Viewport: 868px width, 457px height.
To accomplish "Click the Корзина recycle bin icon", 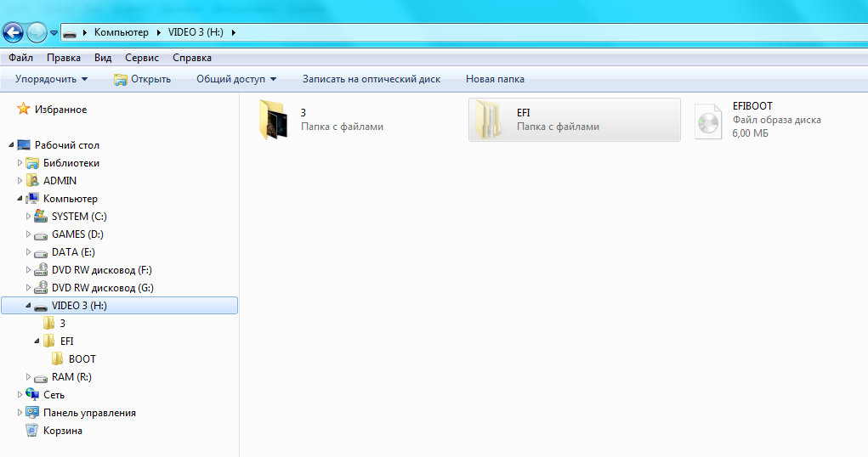I will [x=32, y=430].
